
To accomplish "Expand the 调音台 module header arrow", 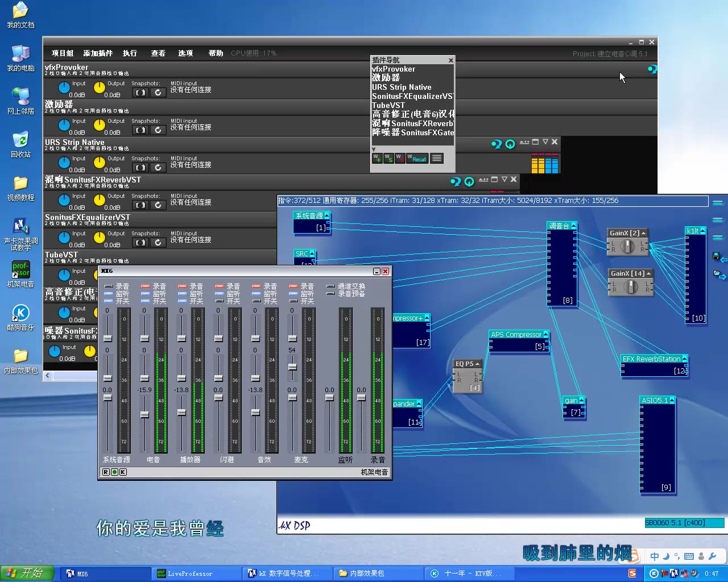I will pyautogui.click(x=573, y=226).
